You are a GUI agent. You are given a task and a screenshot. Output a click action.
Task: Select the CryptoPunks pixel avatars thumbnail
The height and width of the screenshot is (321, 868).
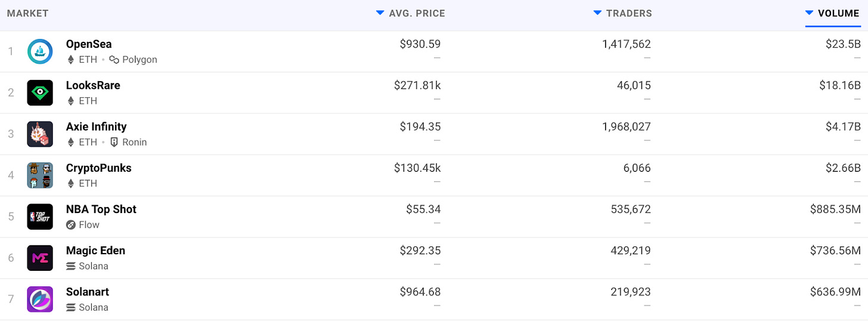(x=40, y=175)
